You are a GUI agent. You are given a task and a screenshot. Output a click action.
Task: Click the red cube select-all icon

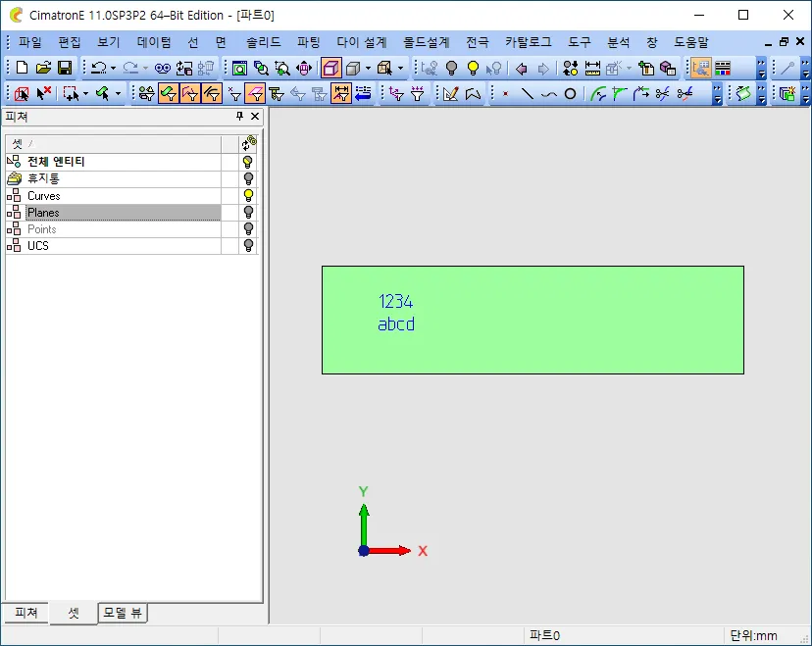coord(22,94)
